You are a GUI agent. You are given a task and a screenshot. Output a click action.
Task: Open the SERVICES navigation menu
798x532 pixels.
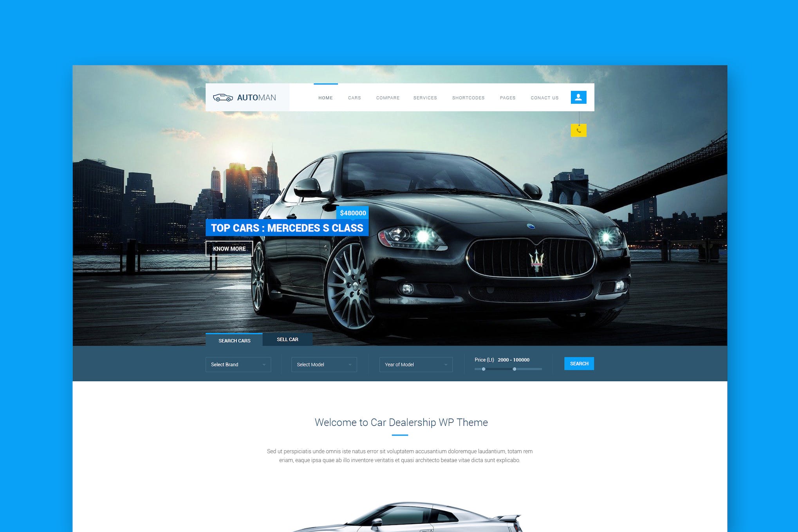(x=425, y=97)
